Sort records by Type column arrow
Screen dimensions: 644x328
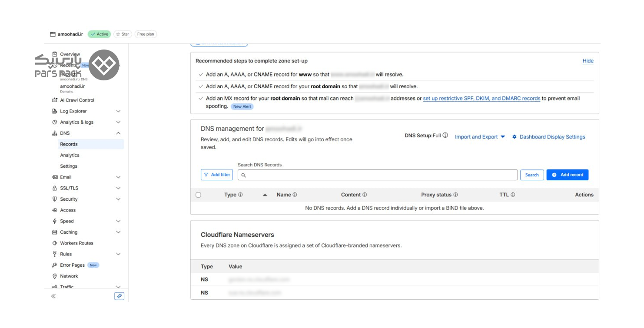point(265,195)
